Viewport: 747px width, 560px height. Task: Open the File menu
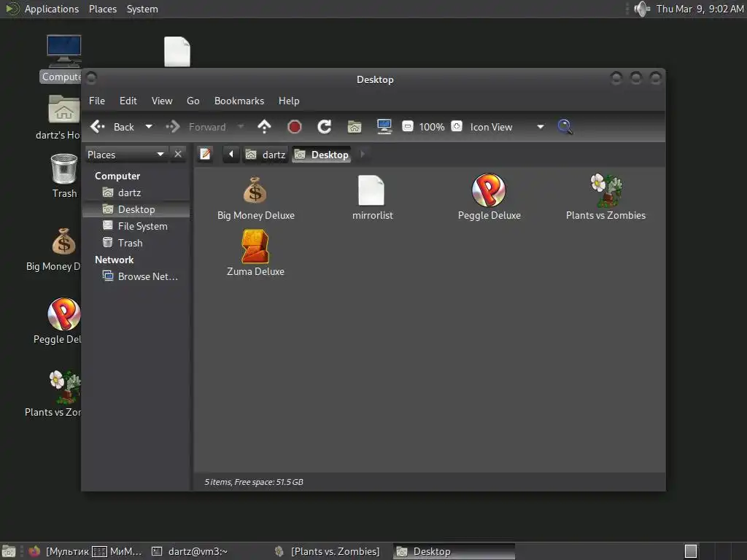tap(97, 101)
